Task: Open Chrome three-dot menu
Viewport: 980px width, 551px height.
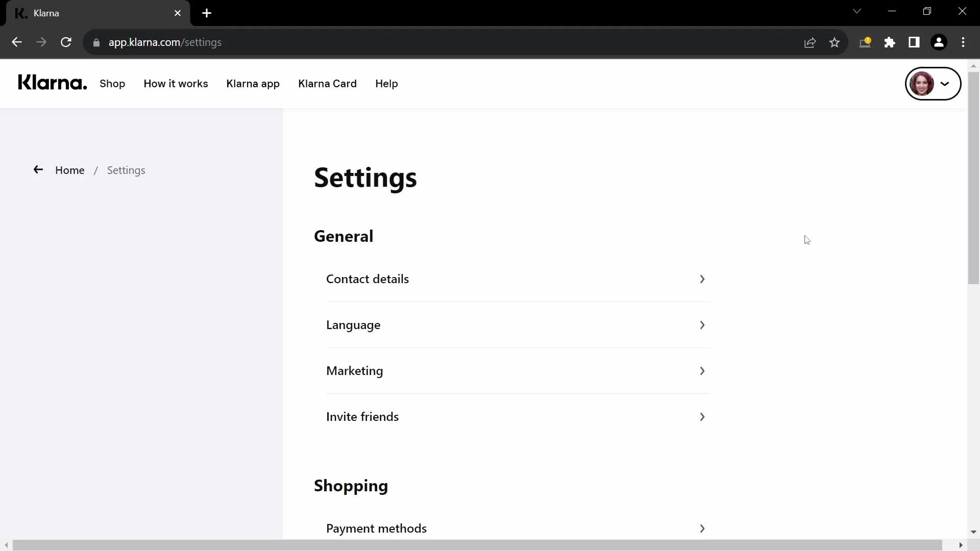Action: point(963,42)
